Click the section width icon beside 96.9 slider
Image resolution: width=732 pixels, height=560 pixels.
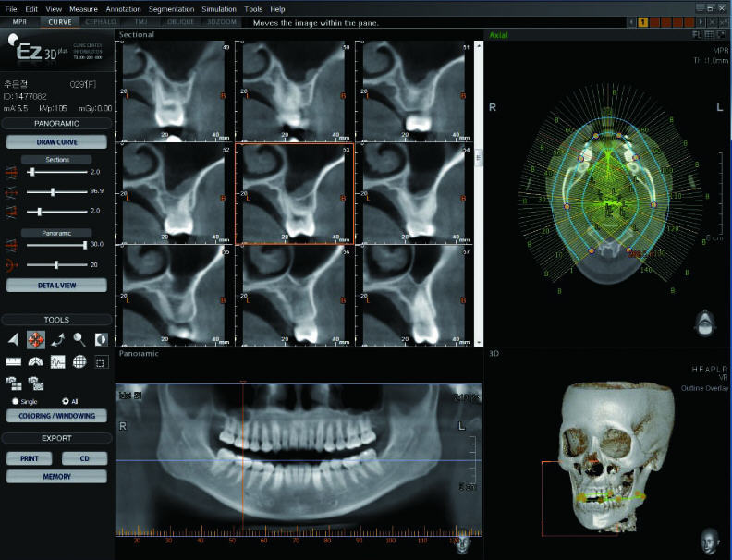(12, 191)
